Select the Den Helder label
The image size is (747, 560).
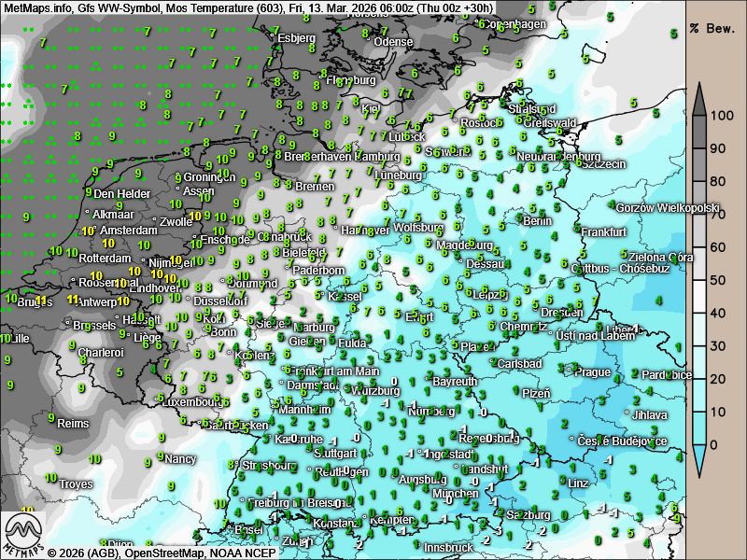click(121, 194)
